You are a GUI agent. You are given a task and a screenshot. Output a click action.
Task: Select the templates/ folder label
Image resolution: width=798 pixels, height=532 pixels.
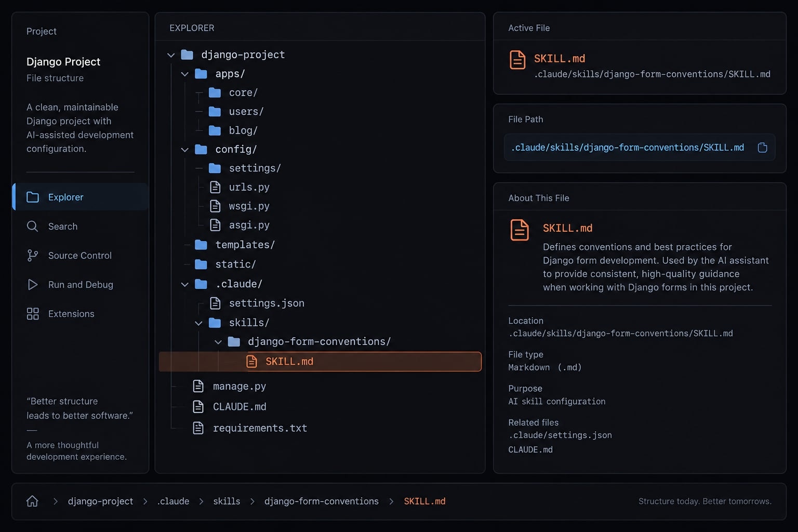245,245
